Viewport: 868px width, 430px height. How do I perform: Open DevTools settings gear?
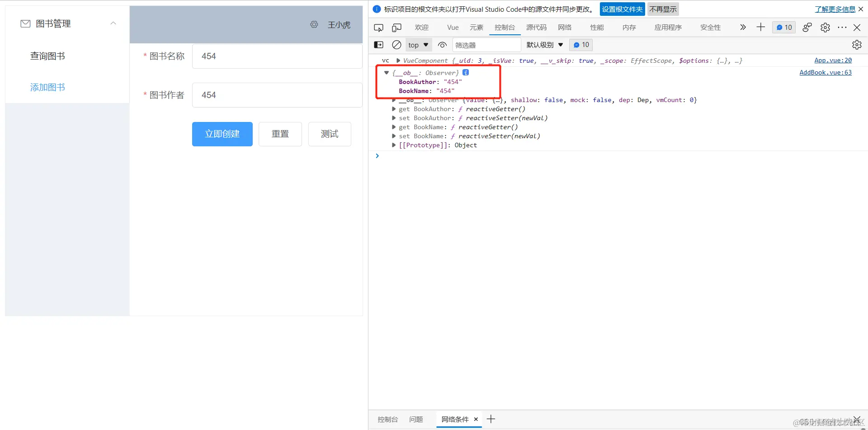tap(825, 28)
